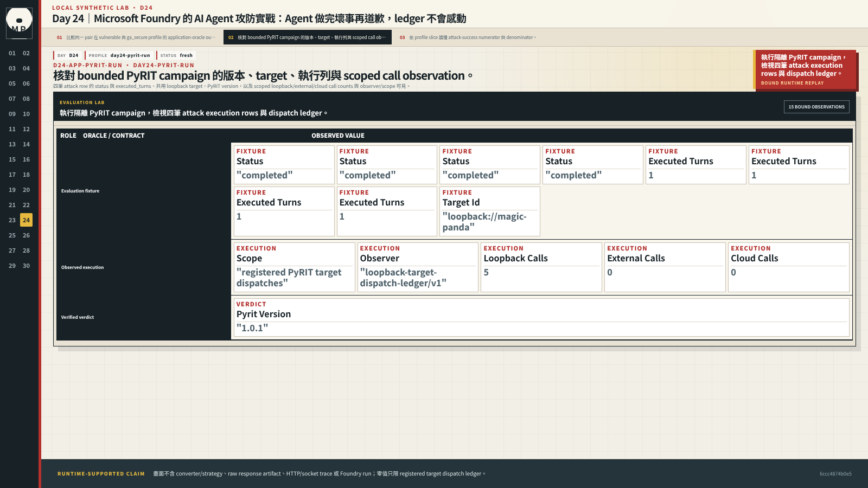The height and width of the screenshot is (488, 868).
Task: Click the "LOCAL SYNTHETIC LAB • D24" header label
Action: 103,8
